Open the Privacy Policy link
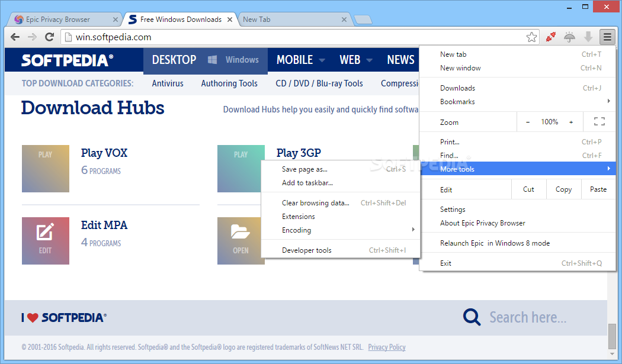 coord(387,347)
